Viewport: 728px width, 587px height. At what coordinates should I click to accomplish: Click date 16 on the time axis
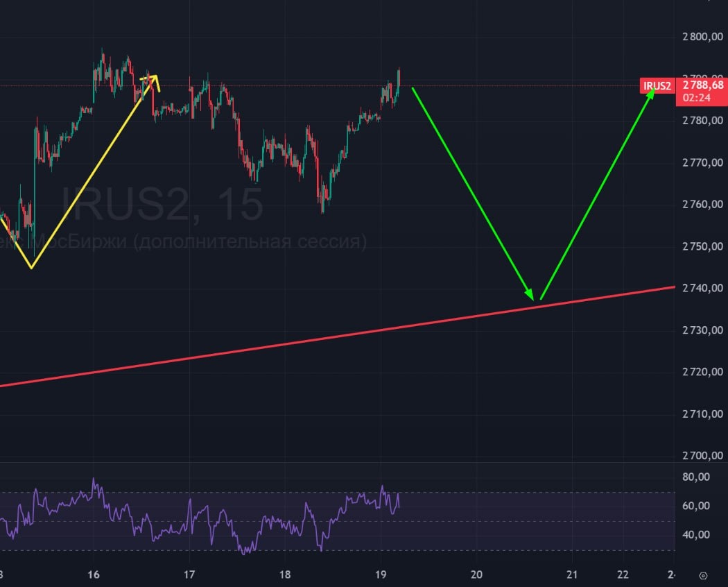[94, 575]
